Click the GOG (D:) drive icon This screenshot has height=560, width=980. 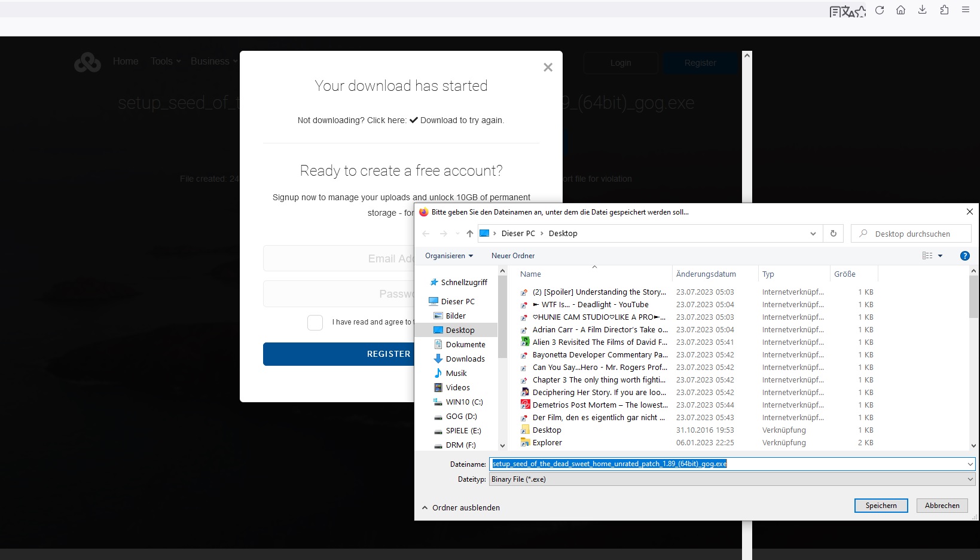click(438, 417)
